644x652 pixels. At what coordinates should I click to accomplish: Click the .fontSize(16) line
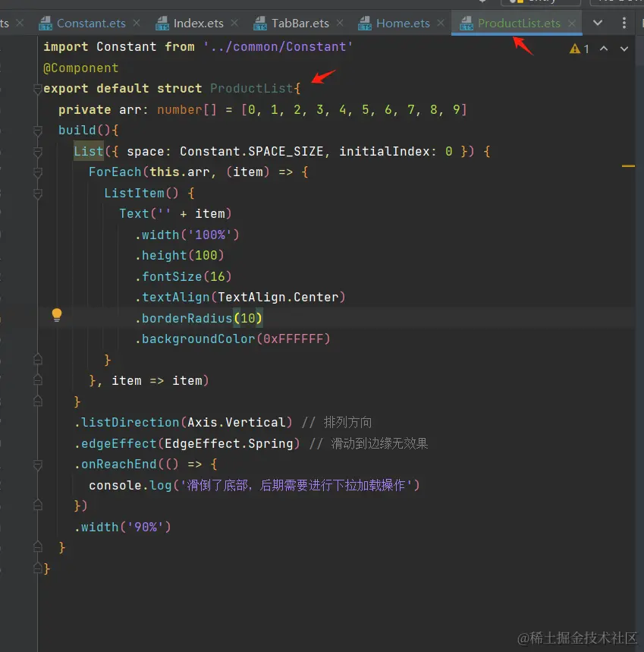click(184, 276)
